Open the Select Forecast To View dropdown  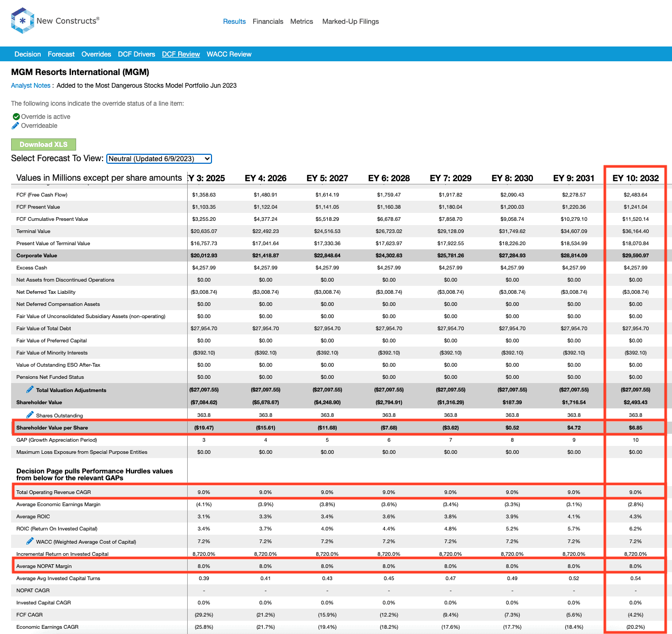click(159, 158)
